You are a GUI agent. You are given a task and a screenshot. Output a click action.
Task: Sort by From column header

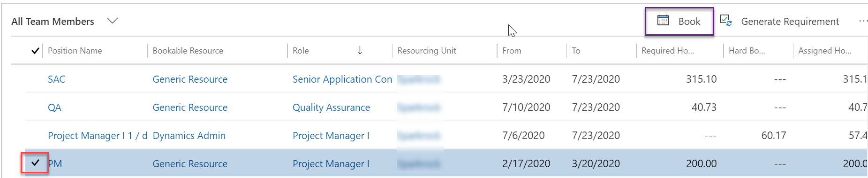[x=512, y=51]
